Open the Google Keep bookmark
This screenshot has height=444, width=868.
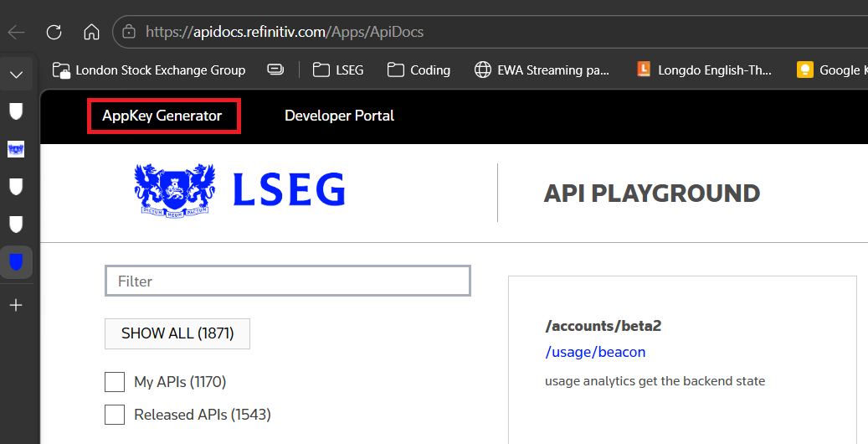(x=831, y=70)
